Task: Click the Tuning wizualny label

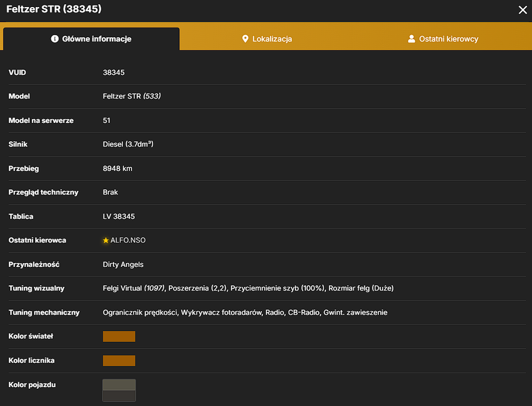Action: [x=36, y=289]
